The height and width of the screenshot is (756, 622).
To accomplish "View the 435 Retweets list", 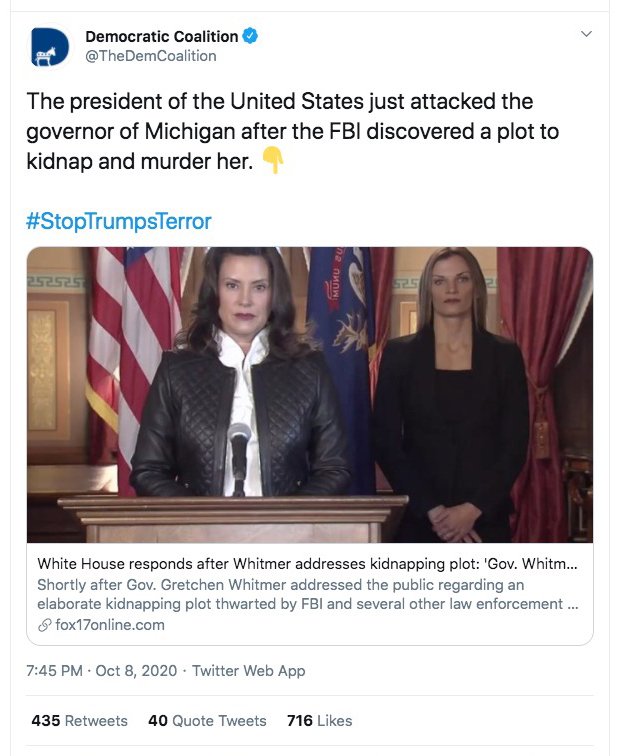I will (x=79, y=720).
